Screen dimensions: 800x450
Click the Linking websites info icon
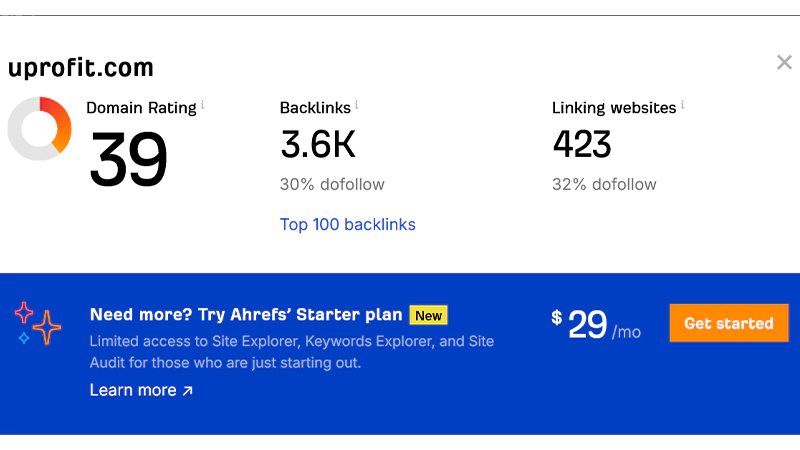[683, 105]
